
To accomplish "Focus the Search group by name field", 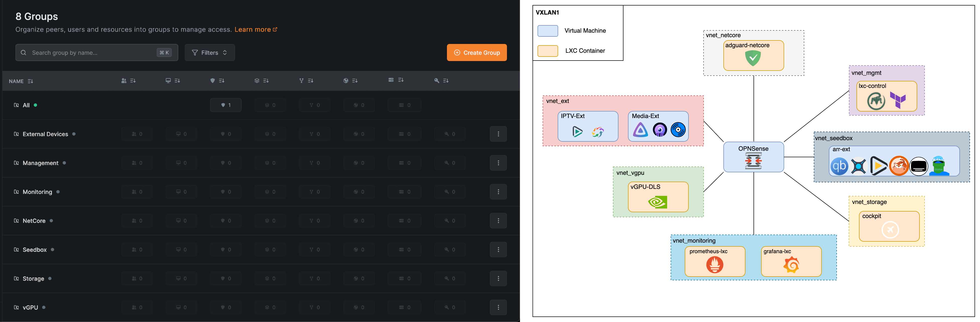I will [x=97, y=52].
